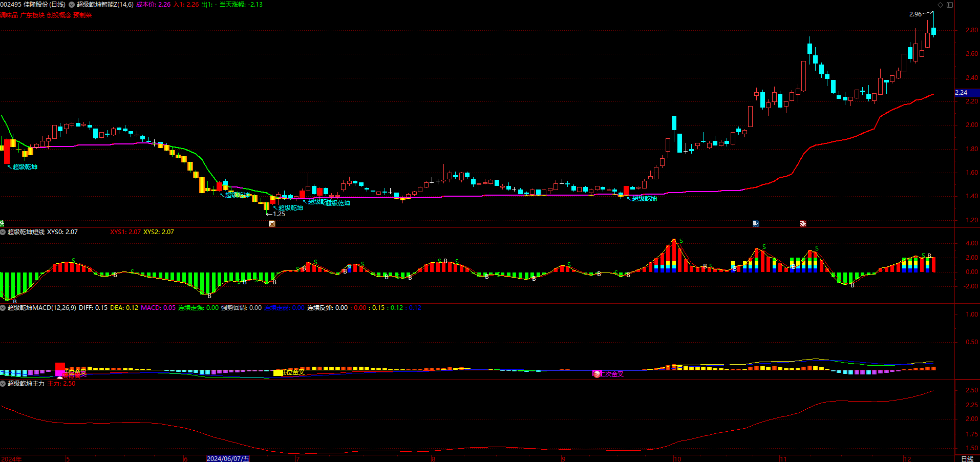Click the month 10 label on time axis
Screen dimensions: 980x462
point(677,459)
